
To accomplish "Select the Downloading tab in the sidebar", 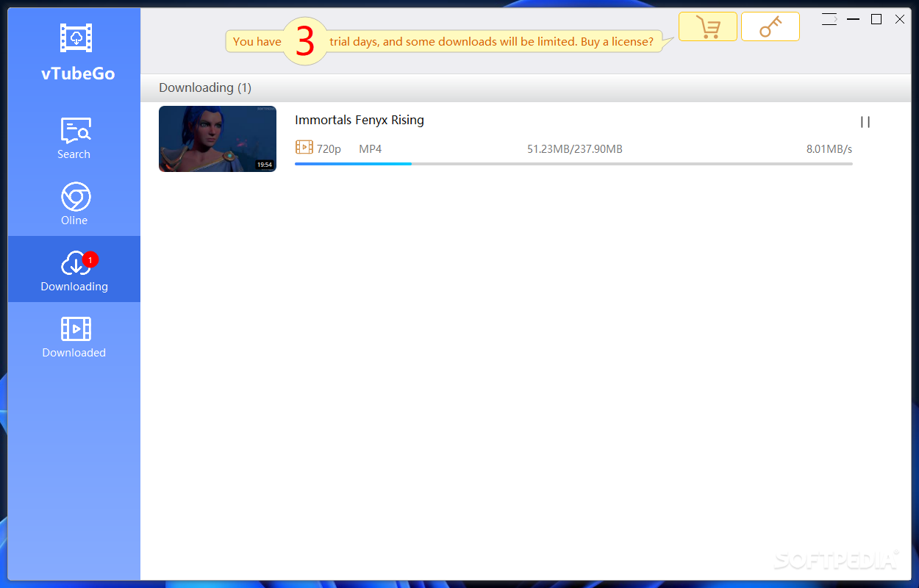I will [74, 269].
